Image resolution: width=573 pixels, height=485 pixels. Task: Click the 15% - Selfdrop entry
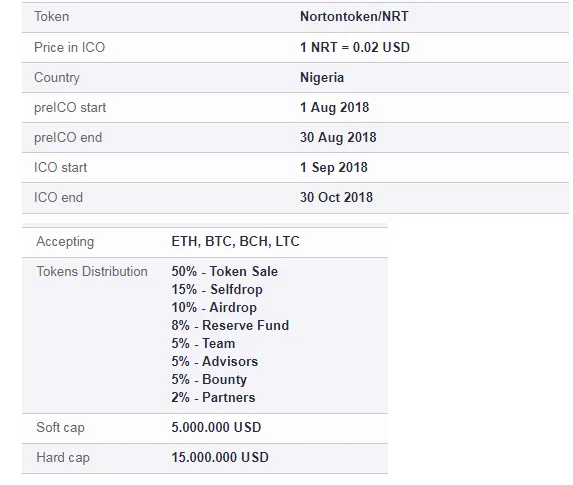pyautogui.click(x=217, y=289)
